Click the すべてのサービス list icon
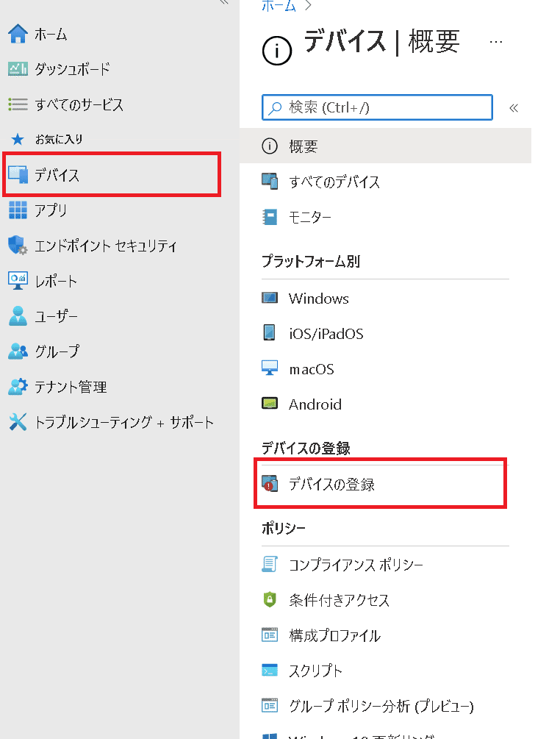Viewport: 560px width, 739px height. 18,104
